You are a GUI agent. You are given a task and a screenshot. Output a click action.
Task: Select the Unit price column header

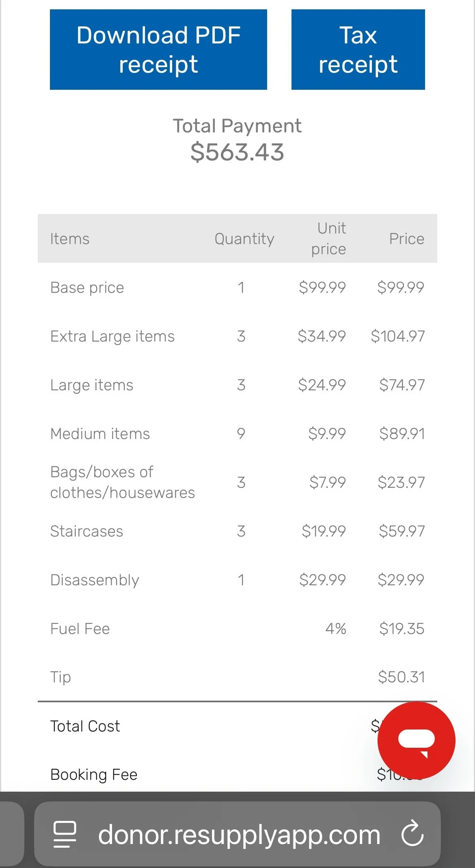329,238
